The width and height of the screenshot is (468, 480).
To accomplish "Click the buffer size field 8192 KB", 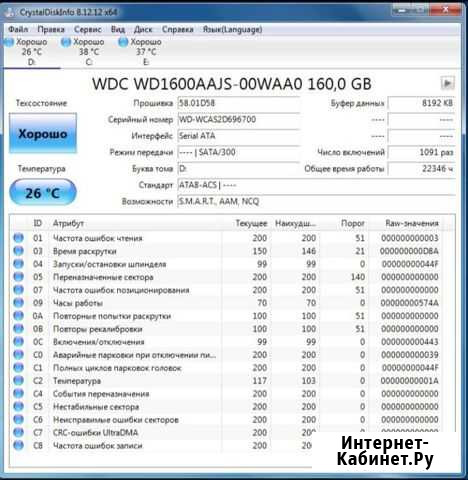I will click(421, 103).
